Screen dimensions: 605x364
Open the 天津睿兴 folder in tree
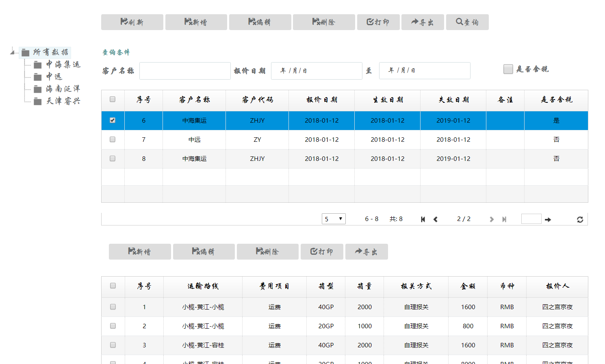(x=57, y=101)
